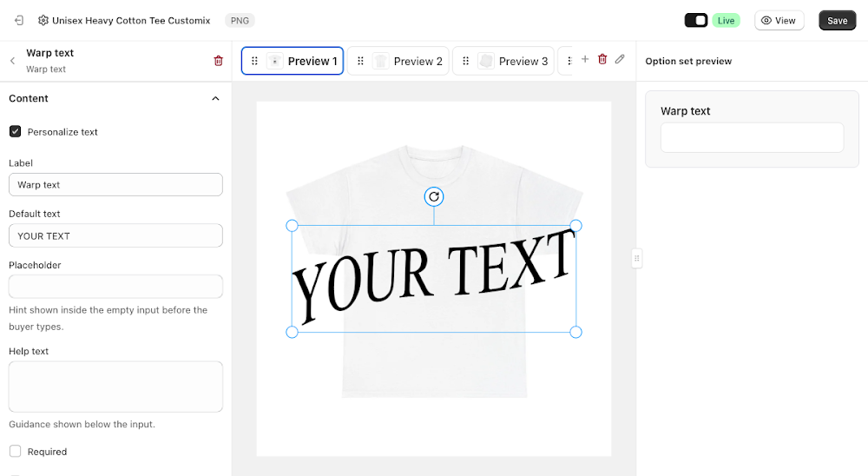The width and height of the screenshot is (868, 476).
Task: Click top-left corner handle of text box
Action: pos(292,226)
